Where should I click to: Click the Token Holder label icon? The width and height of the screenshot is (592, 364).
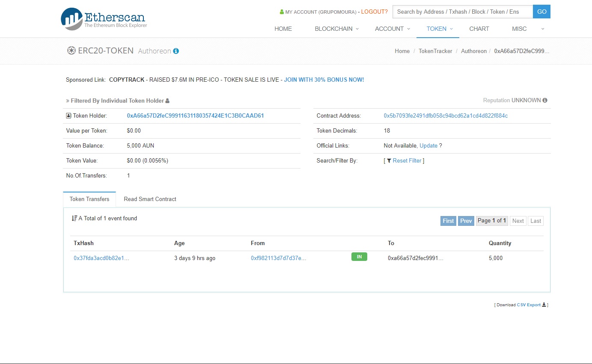tap(68, 116)
